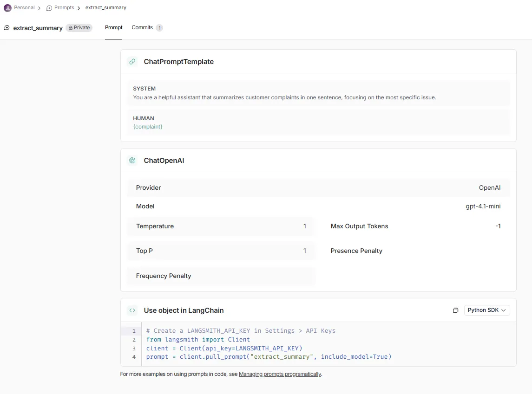Open the Python SDK dropdown
The width and height of the screenshot is (532, 394).
pyautogui.click(x=486, y=310)
